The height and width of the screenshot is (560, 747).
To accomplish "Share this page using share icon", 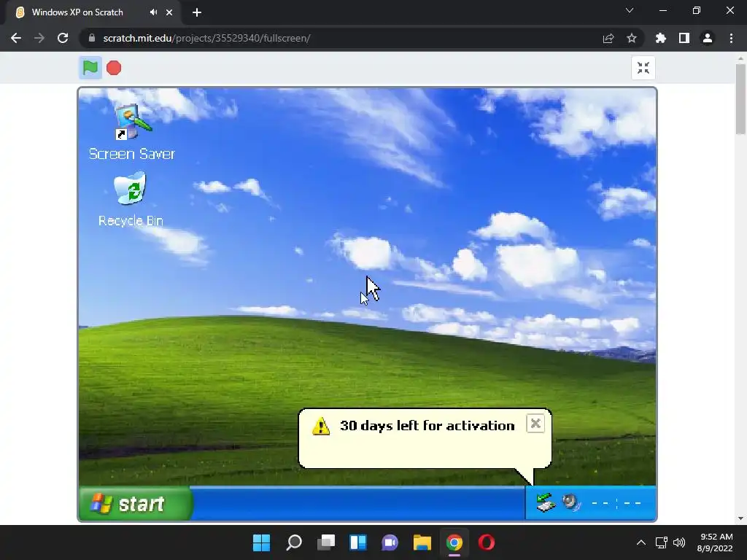I will (608, 38).
